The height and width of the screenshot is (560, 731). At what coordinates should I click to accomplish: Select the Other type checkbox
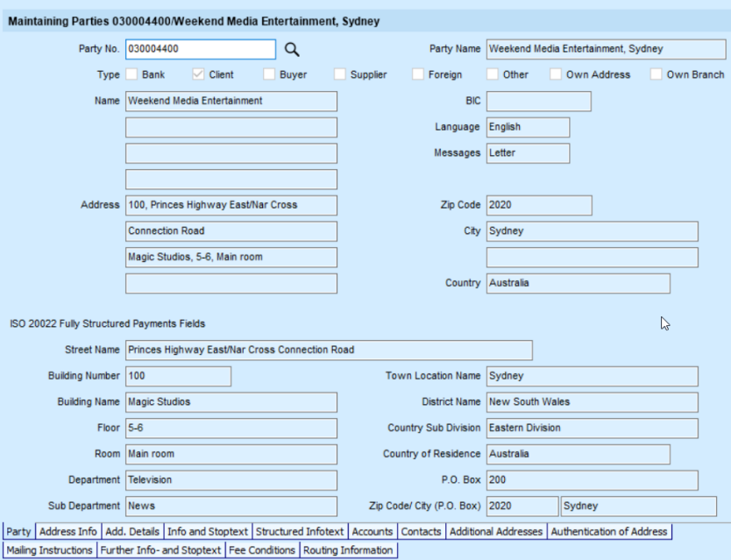493,74
